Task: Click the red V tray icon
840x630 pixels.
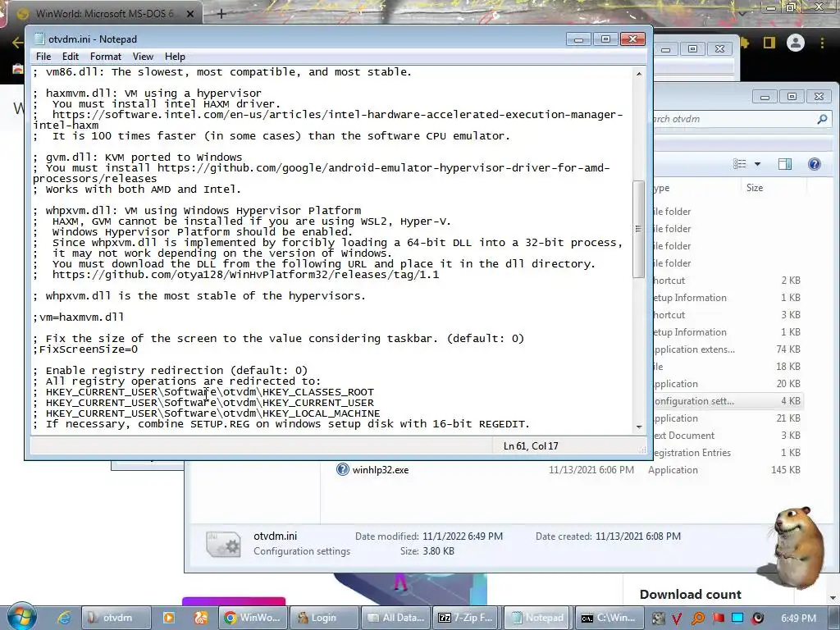Action: coord(677,619)
